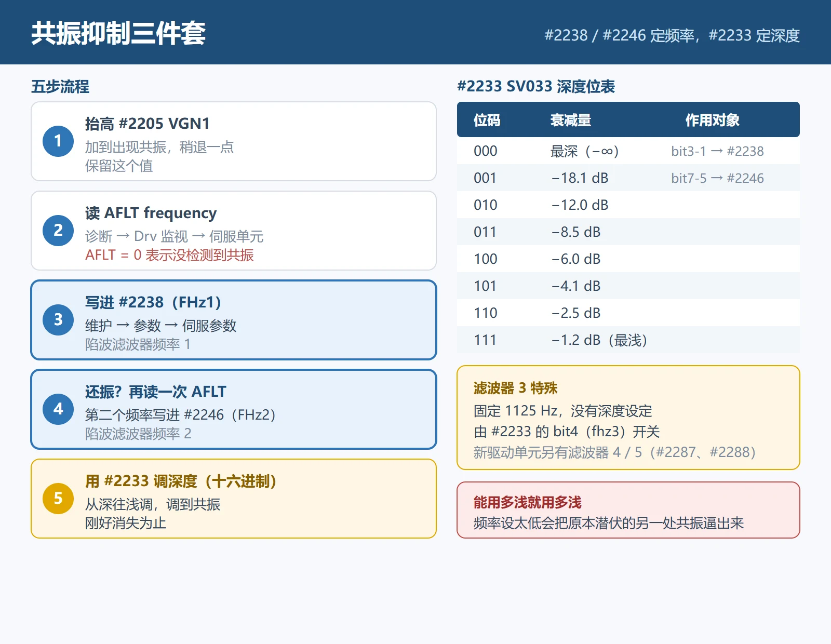Select the heading 用 #2233 调深度（十六进制）
Screen dimensions: 831x644
181,481
